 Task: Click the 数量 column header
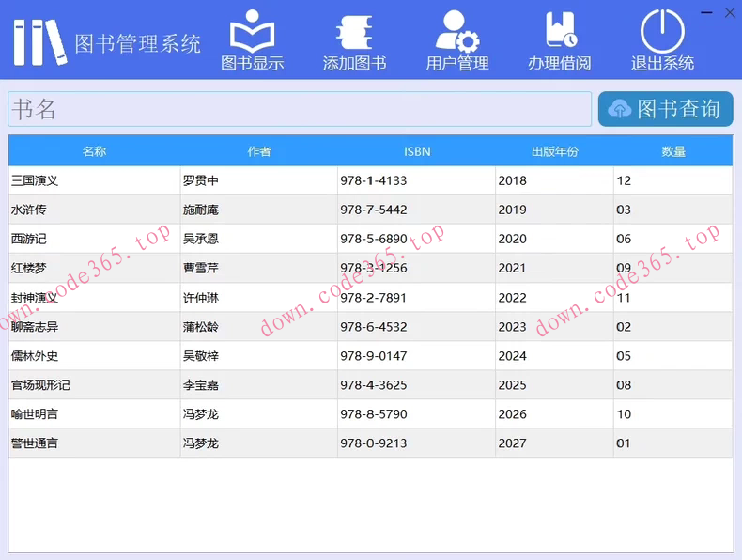[672, 151]
